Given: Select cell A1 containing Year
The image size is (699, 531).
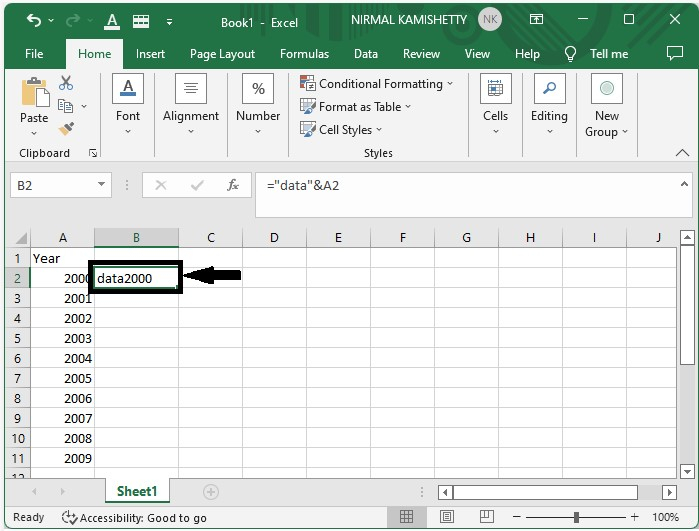Looking at the screenshot, I should [x=62, y=258].
